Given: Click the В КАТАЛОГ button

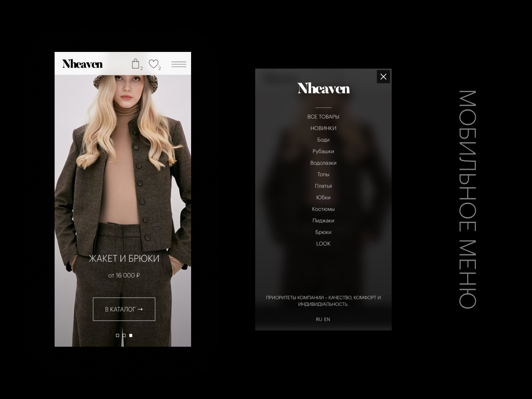Looking at the screenshot, I should (124, 309).
